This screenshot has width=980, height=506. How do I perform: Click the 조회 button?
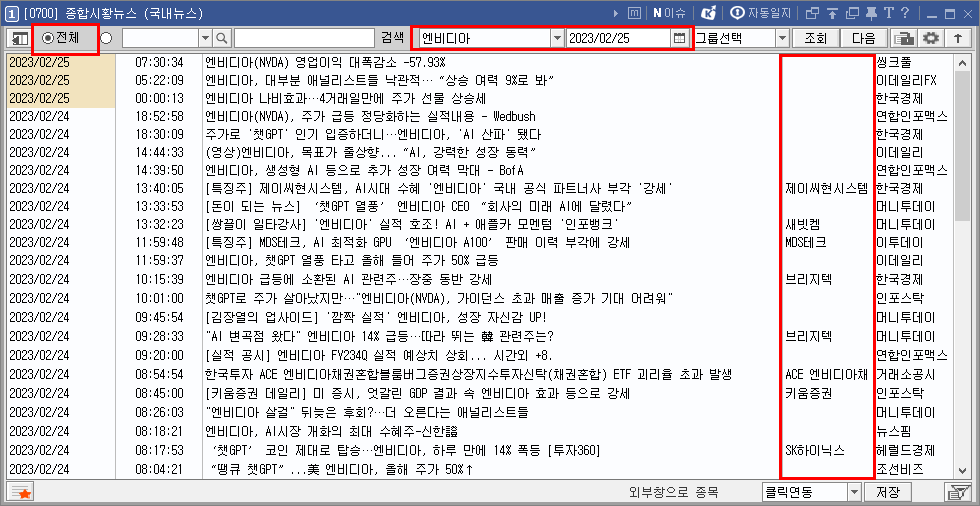pos(815,38)
